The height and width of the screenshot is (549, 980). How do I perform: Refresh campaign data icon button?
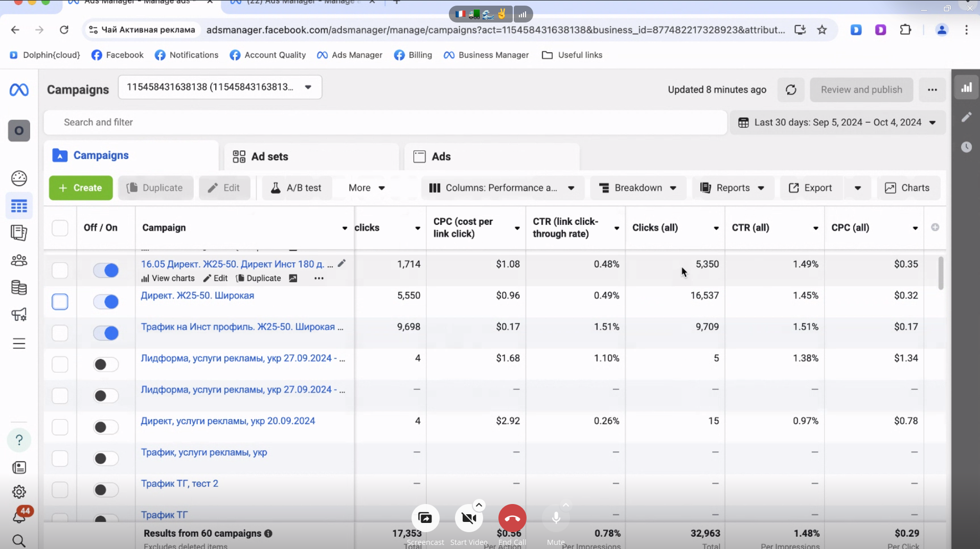click(x=791, y=90)
